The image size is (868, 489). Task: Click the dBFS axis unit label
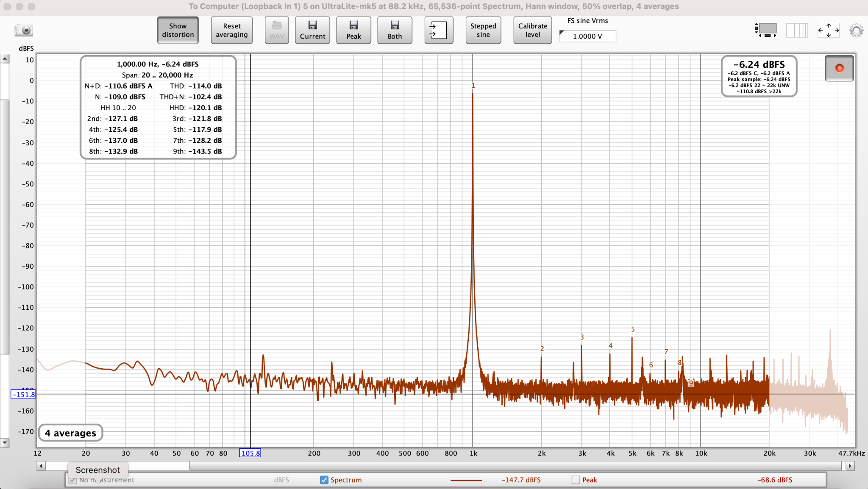pyautogui.click(x=26, y=48)
